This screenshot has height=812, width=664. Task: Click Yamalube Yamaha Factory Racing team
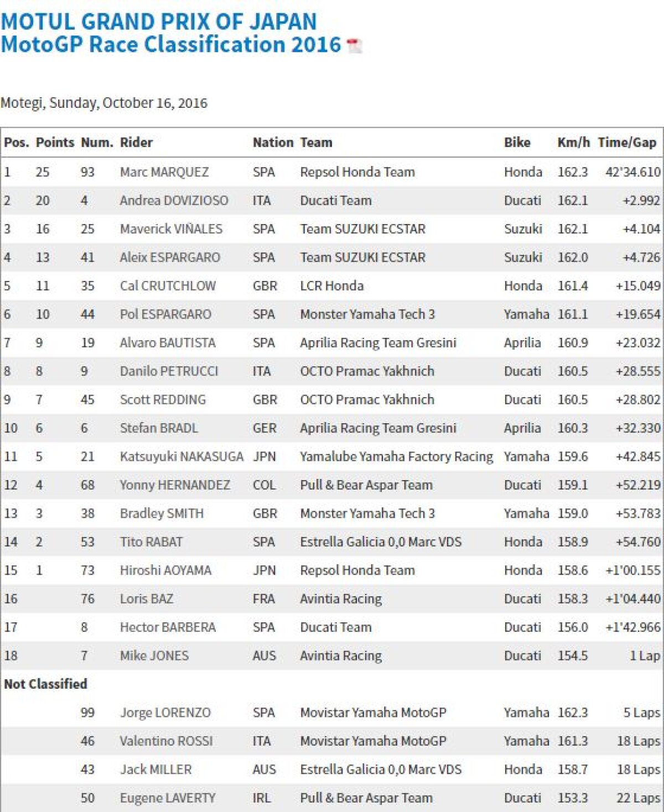(x=396, y=456)
